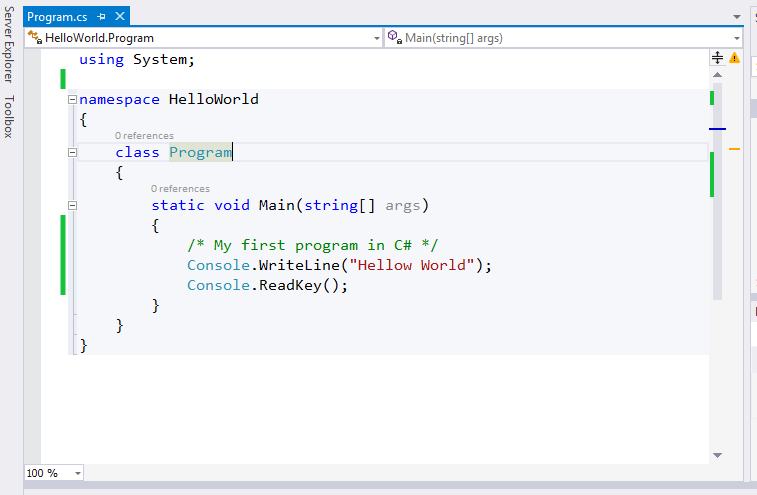Pin the Program.cs tab
The height and width of the screenshot is (495, 757).
tap(101, 17)
